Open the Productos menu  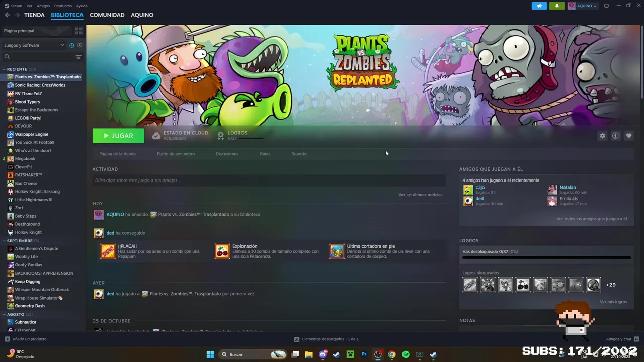[63, 6]
